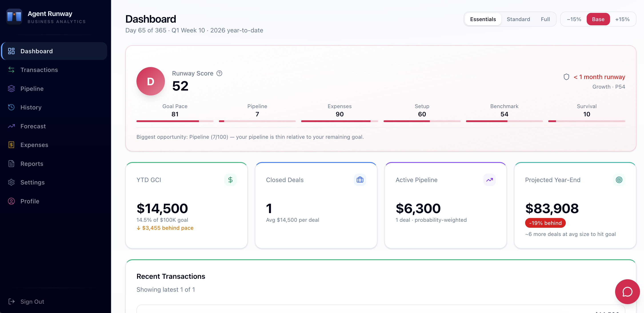This screenshot has width=644, height=313.
Task: Click the dollar icon on the YTD GCI card
Action: tap(230, 180)
